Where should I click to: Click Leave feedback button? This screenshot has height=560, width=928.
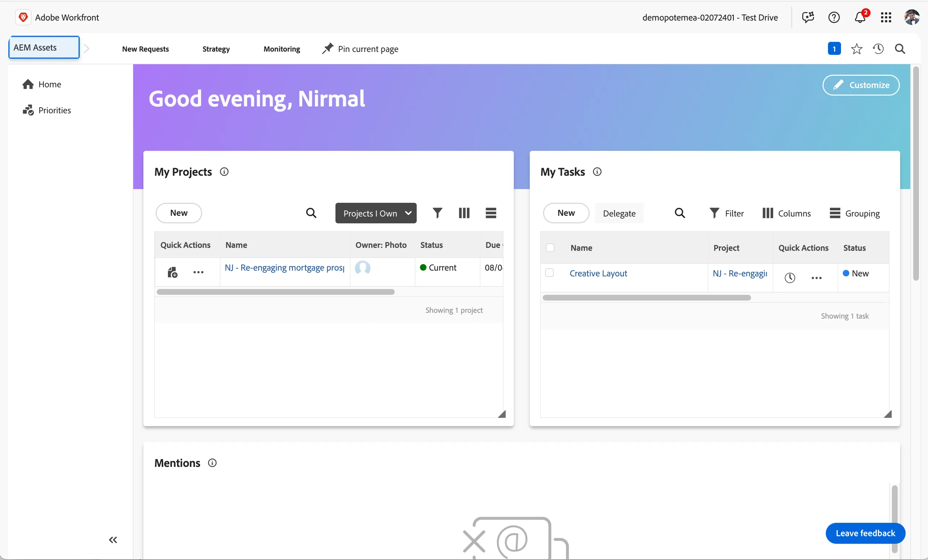tap(865, 533)
